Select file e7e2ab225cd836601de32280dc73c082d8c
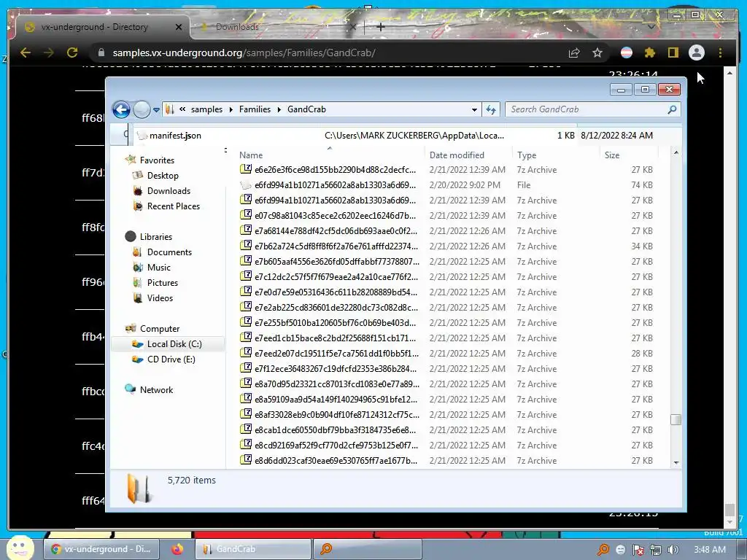The height and width of the screenshot is (560, 747). coord(336,308)
